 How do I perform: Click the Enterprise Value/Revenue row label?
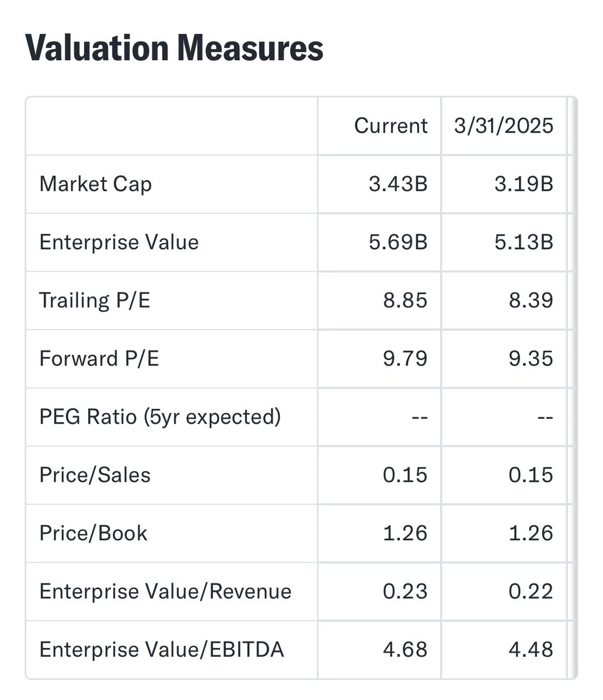tap(165, 591)
